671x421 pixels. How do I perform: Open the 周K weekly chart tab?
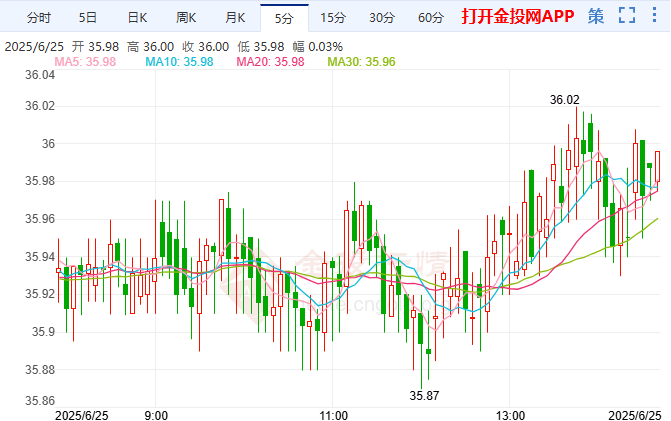coord(186,17)
